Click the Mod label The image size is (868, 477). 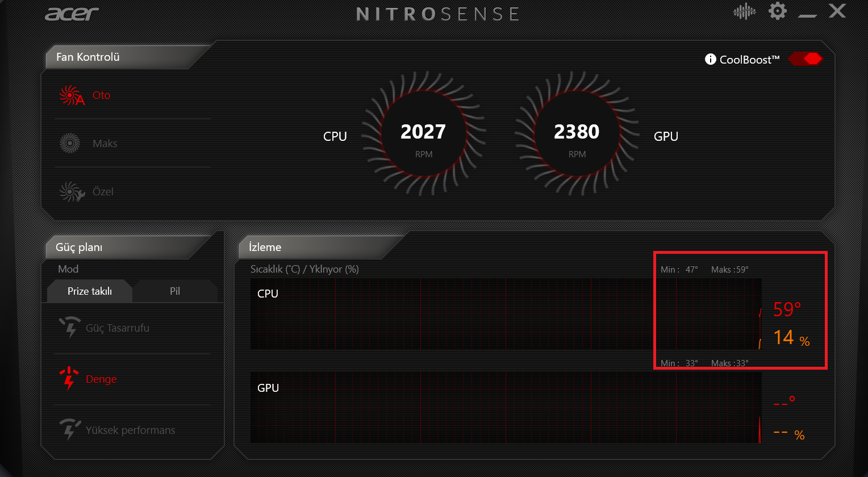tap(68, 269)
